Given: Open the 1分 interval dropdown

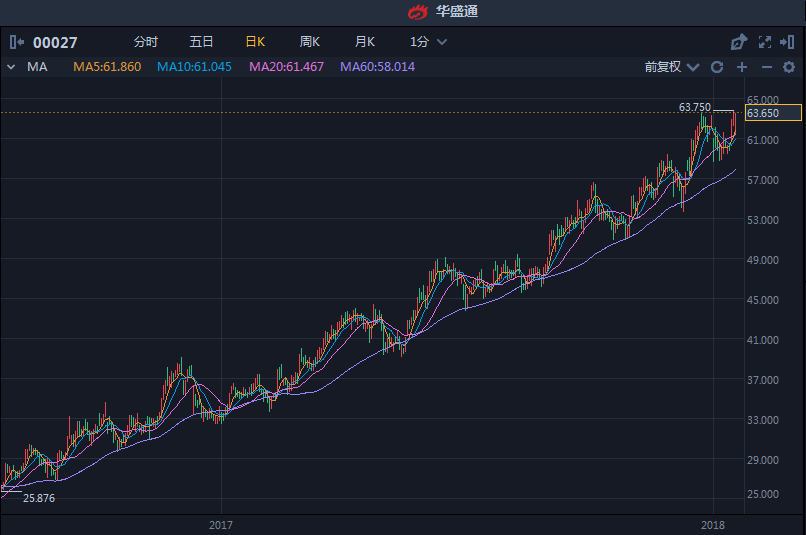Looking at the screenshot, I should (x=428, y=42).
